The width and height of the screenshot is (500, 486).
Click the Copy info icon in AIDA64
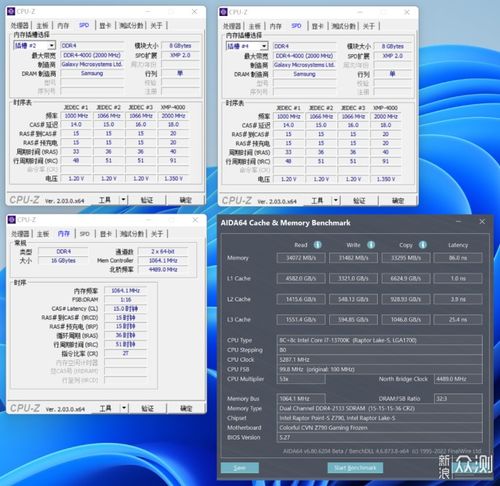click(423, 245)
